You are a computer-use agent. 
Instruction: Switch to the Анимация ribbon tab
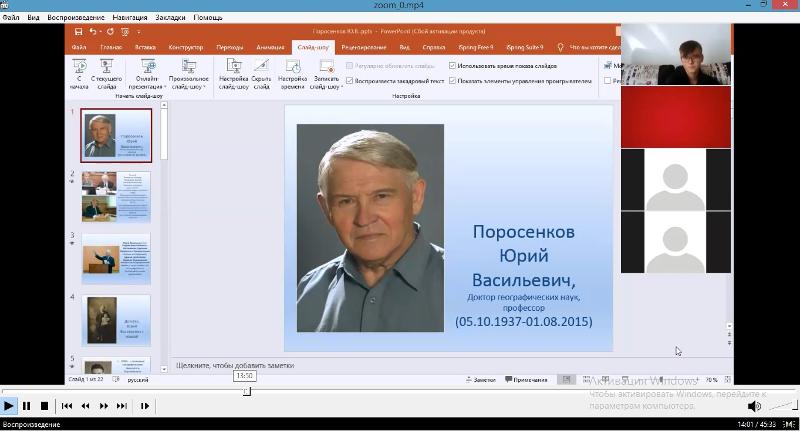pos(270,47)
